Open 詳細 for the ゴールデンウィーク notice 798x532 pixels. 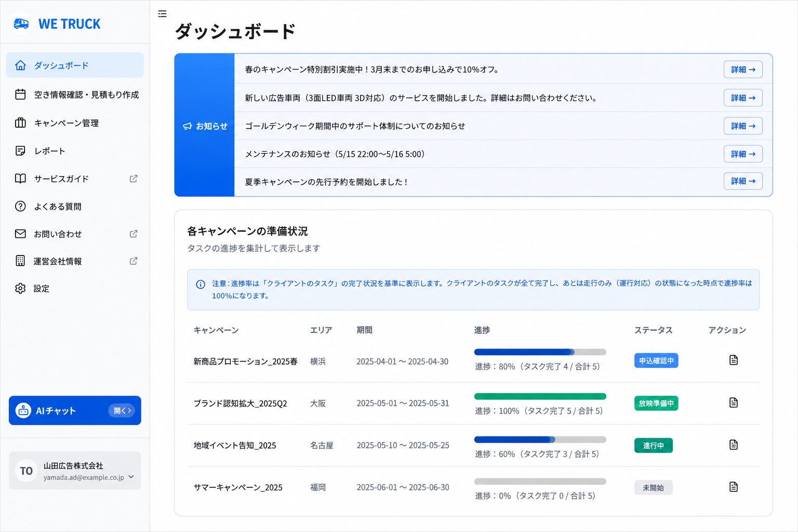click(743, 126)
